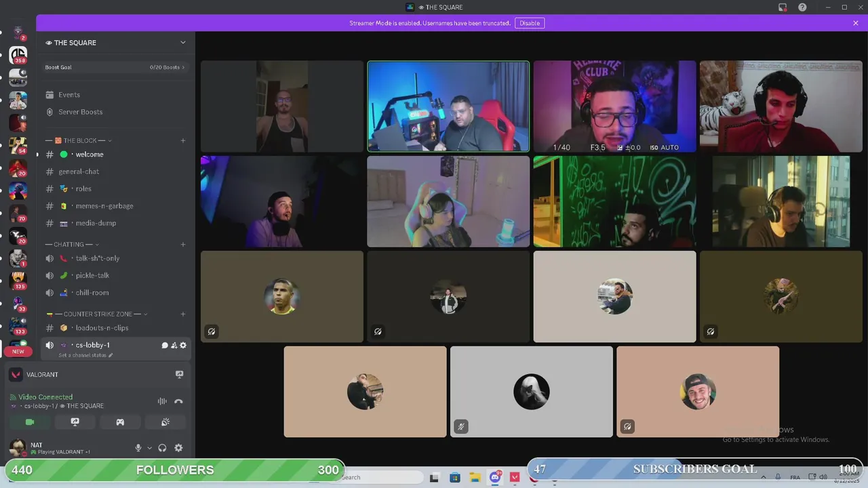The width and height of the screenshot is (868, 488).
Task: Toggle screen sharing in voice controls
Action: [75, 422]
